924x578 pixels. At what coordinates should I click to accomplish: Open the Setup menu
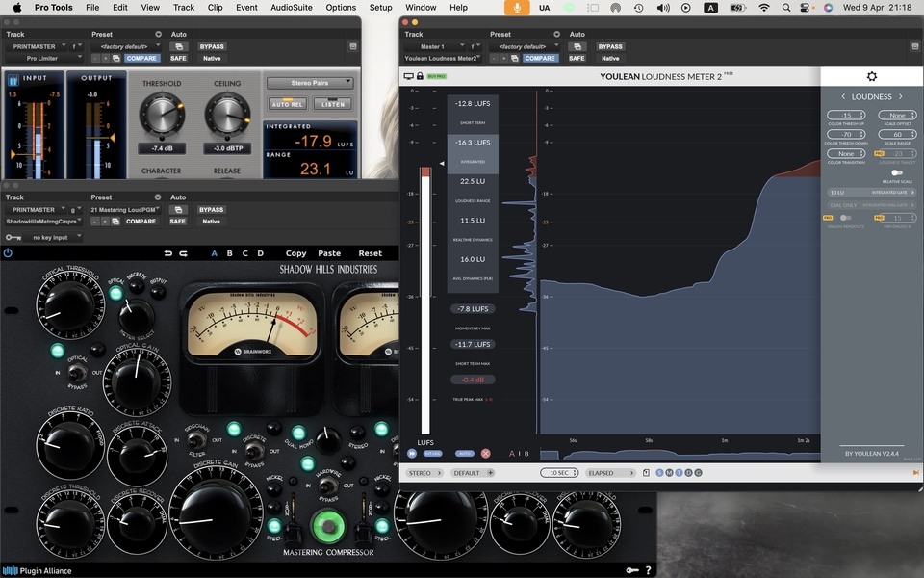tap(380, 7)
